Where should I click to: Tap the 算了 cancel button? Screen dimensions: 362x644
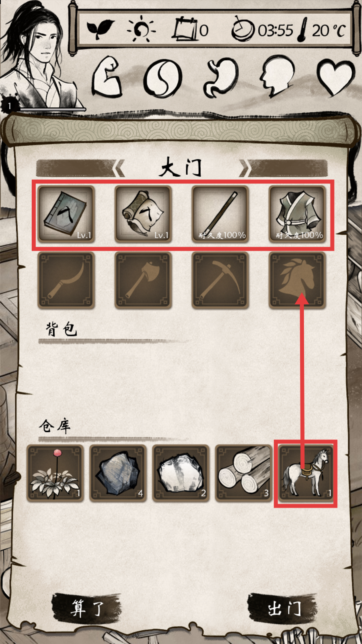click(x=86, y=608)
